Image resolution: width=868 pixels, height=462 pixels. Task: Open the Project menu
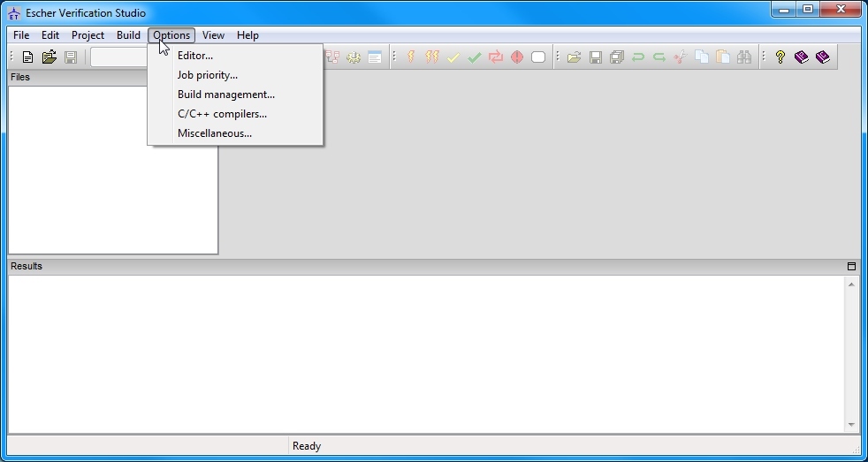(x=88, y=35)
